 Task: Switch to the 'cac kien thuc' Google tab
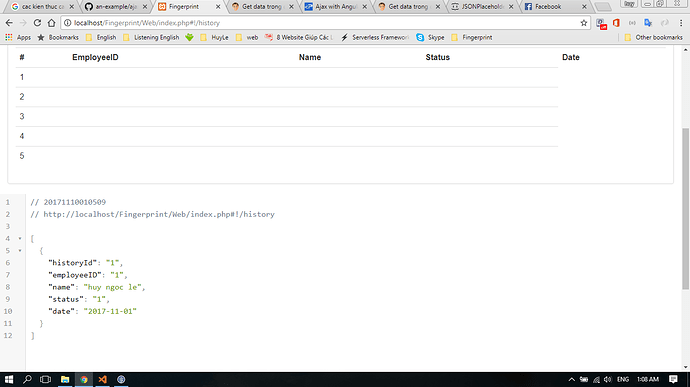point(42,7)
